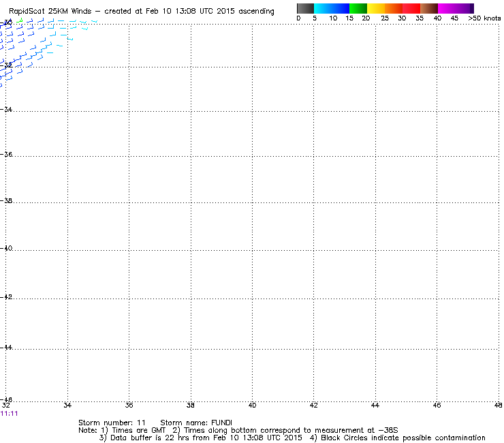Click the yellow 20-25 knots color segment

coord(376,8)
